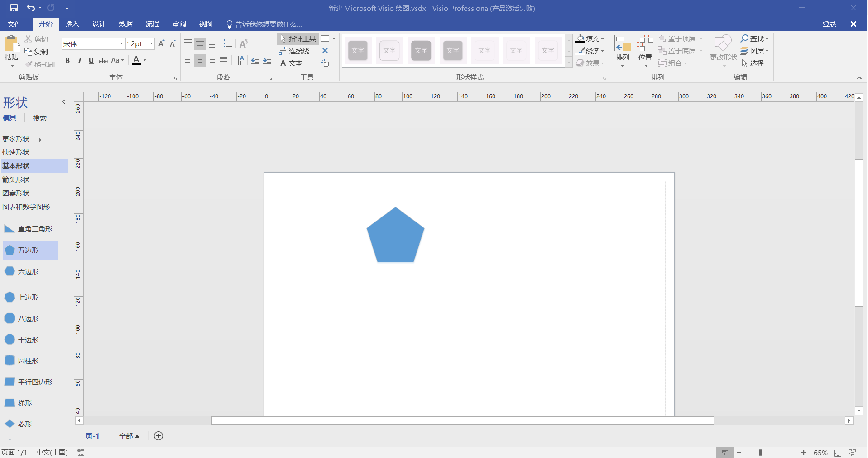Toggle Italic formatting

pos(80,60)
